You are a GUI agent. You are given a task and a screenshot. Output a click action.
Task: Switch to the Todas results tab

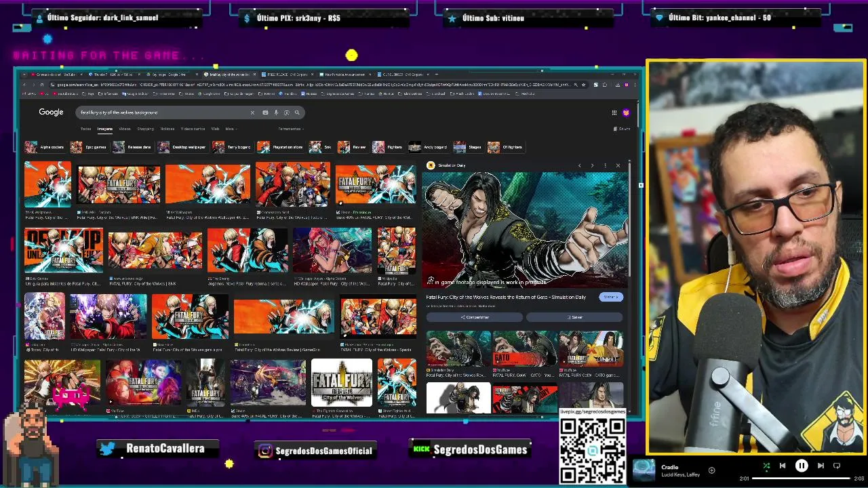point(85,129)
